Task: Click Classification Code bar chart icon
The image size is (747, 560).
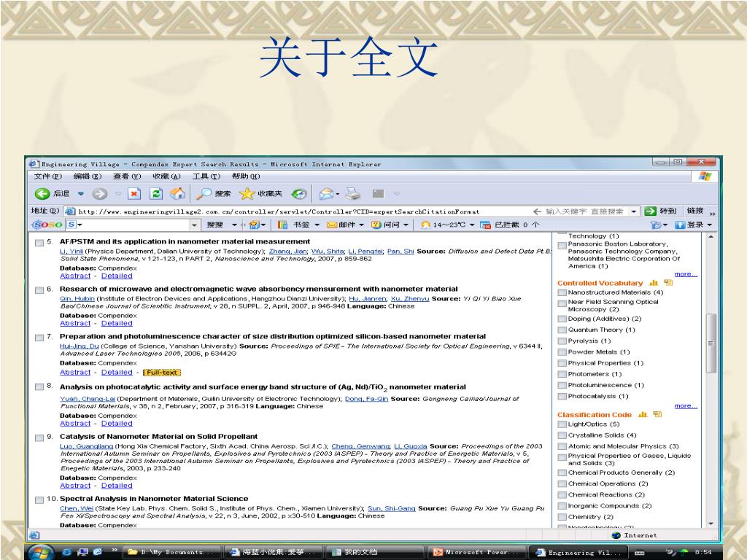Action: (643, 415)
